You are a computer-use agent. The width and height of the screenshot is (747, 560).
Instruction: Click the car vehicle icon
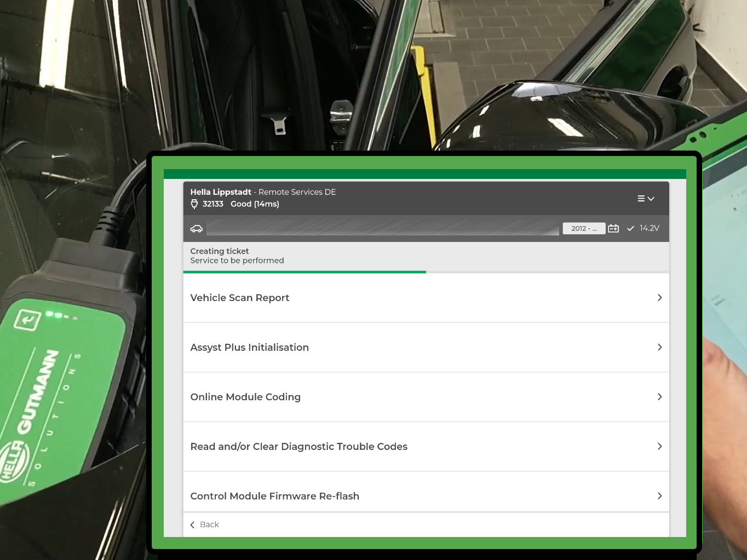click(x=197, y=229)
